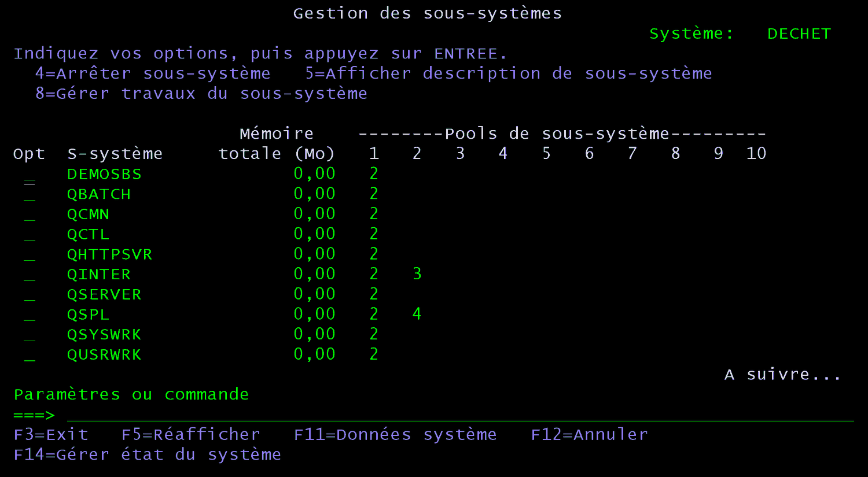
Task: Focus the Opt field beside QSPL
Action: 30,315
